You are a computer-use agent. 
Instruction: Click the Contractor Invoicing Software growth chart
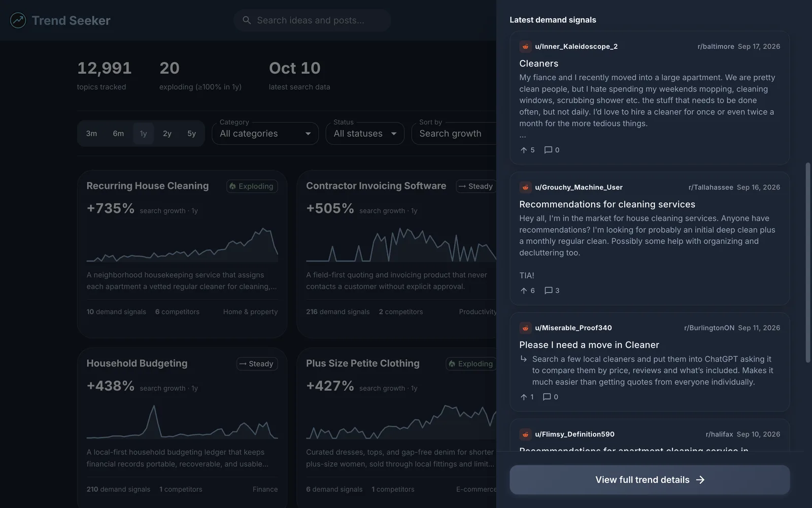click(x=401, y=244)
